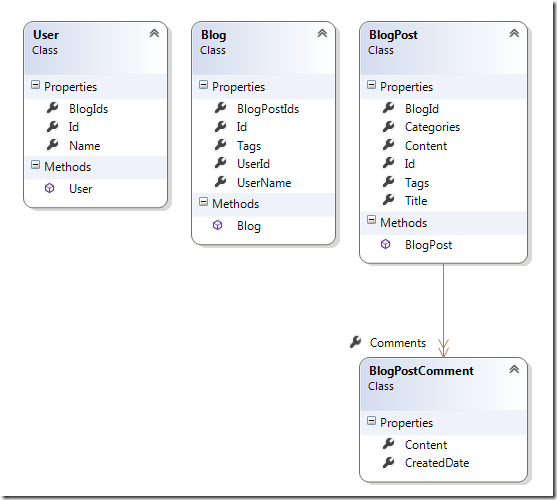The width and height of the screenshot is (557, 500).
Task: Click the Blog constructor method cube icon
Action: [217, 225]
